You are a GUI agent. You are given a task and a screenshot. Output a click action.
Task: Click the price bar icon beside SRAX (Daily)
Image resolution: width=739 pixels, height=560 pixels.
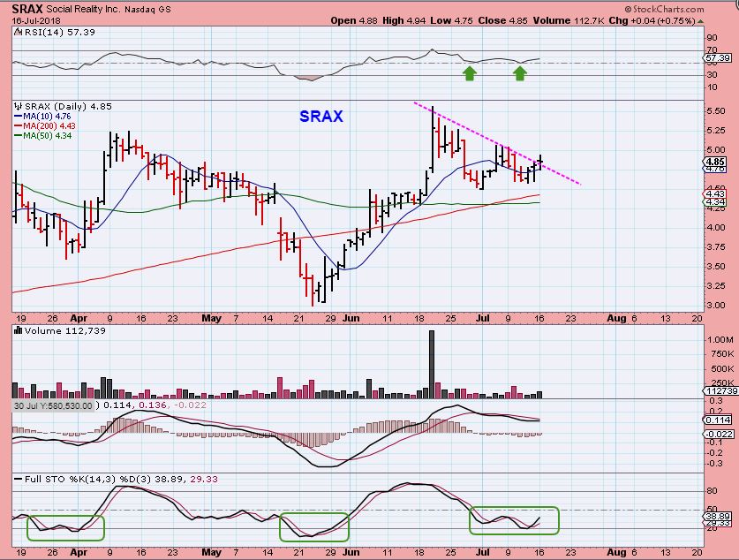click(x=19, y=107)
